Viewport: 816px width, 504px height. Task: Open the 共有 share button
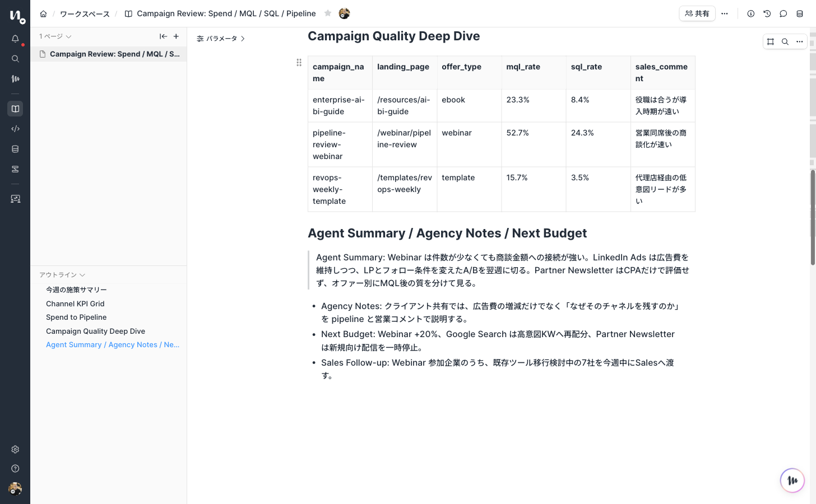tap(697, 13)
